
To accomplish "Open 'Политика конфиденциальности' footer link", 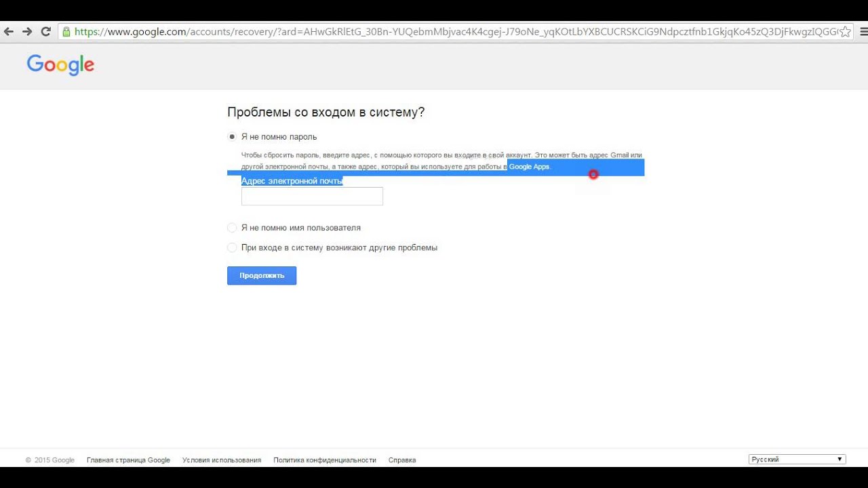I will point(325,460).
